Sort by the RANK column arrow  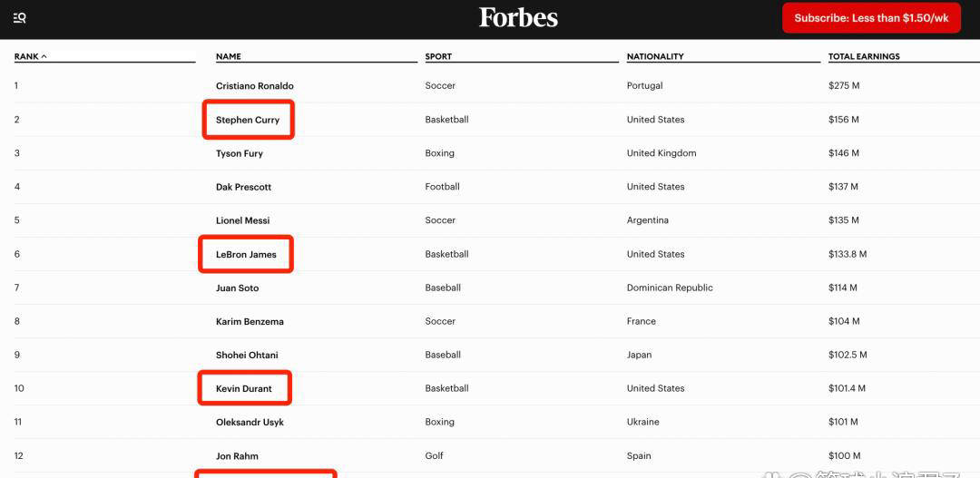[44, 56]
